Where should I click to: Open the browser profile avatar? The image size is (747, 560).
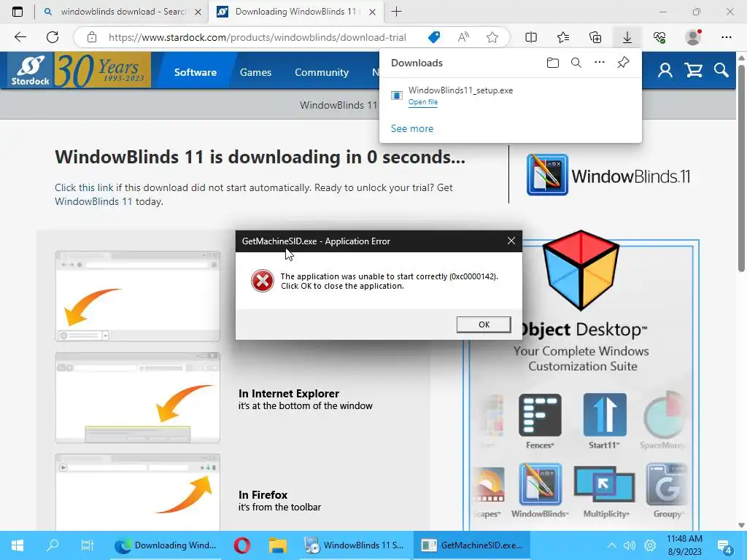tap(693, 37)
